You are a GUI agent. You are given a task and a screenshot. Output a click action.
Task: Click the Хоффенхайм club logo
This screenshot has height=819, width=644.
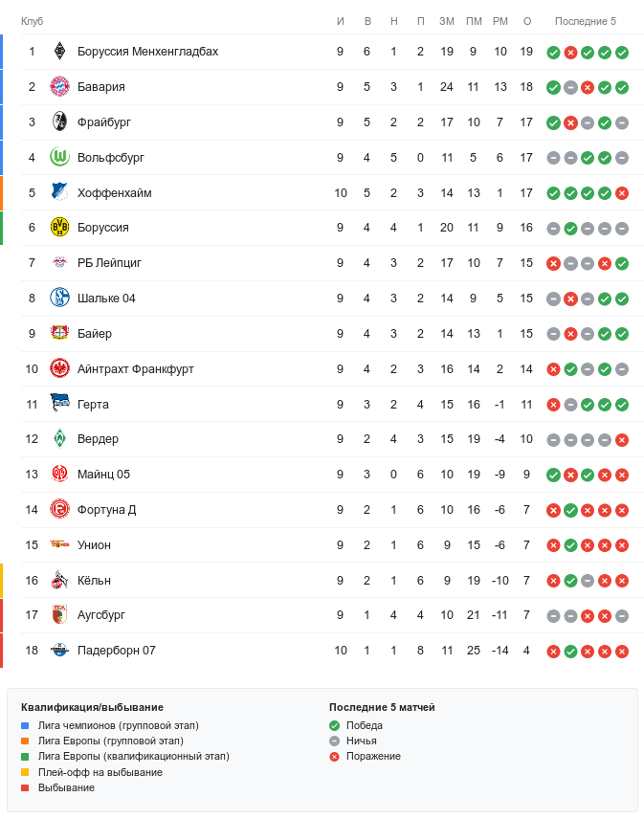click(x=60, y=192)
